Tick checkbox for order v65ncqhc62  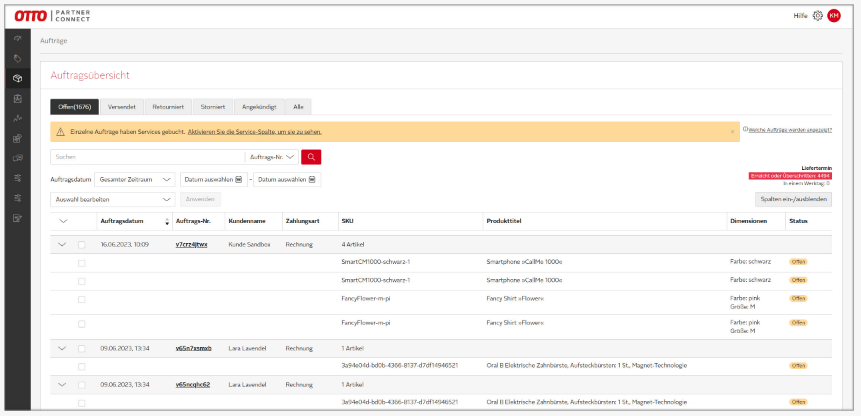click(x=81, y=385)
